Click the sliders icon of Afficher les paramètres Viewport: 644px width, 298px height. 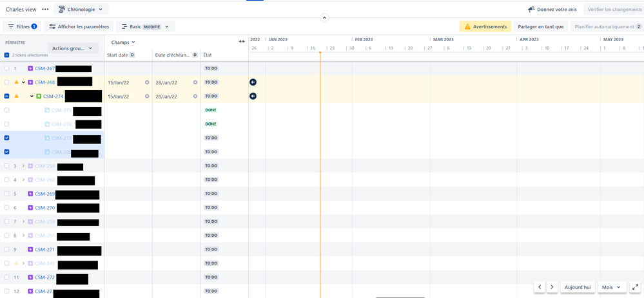(52, 26)
